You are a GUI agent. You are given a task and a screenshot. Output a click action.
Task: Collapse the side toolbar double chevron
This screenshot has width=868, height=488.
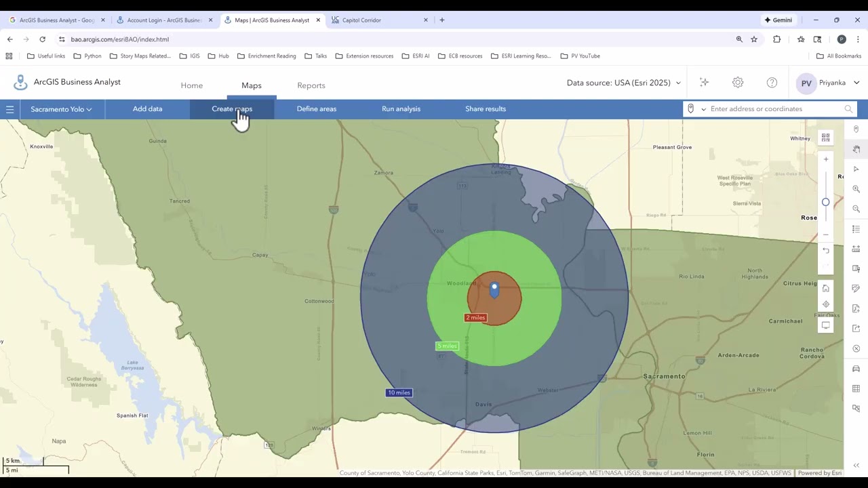point(856,465)
